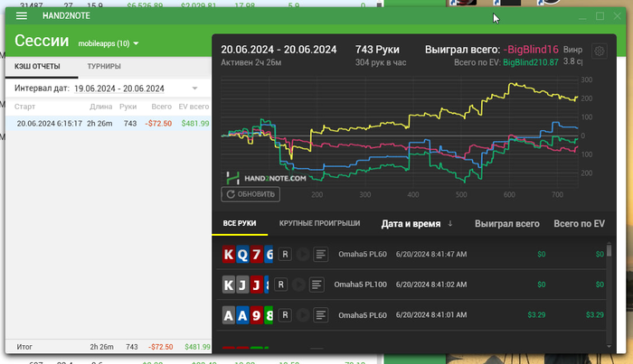Screen dimensions: 633x364
Task: Sort sessions by Длина column
Action: (101, 107)
